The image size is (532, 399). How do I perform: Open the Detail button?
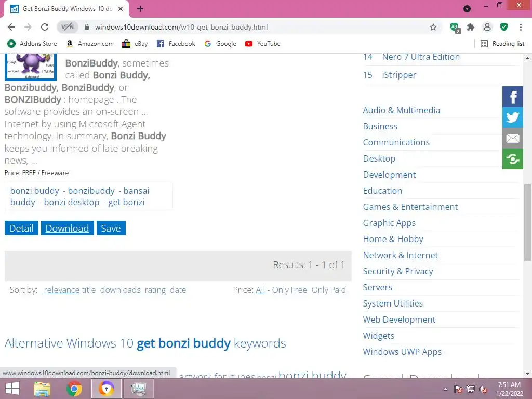coord(21,228)
